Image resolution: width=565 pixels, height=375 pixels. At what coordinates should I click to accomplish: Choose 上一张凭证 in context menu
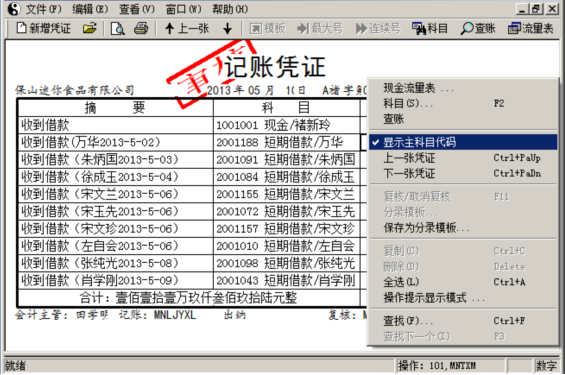pos(463,158)
